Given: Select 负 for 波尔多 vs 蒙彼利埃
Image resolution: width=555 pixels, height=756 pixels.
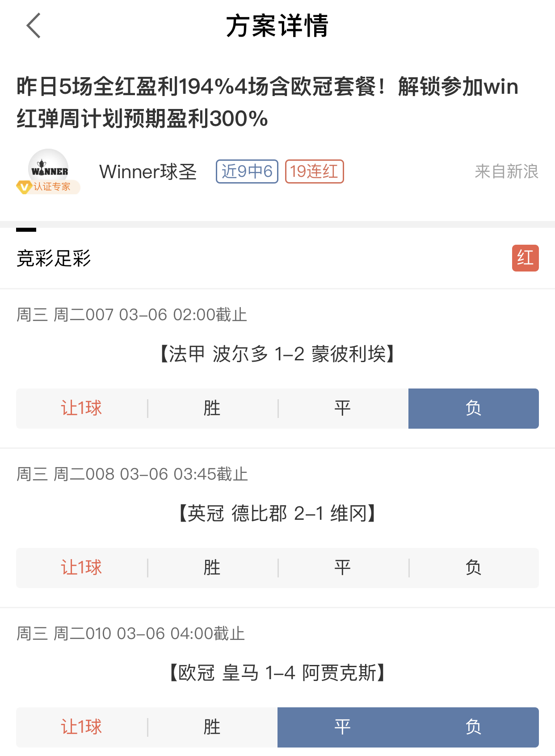Looking at the screenshot, I should [x=473, y=409].
